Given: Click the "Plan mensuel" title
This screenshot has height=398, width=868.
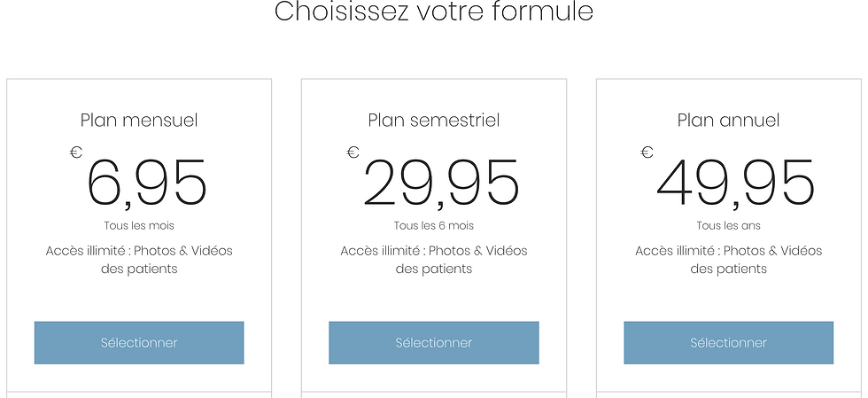Looking at the screenshot, I should (139, 121).
